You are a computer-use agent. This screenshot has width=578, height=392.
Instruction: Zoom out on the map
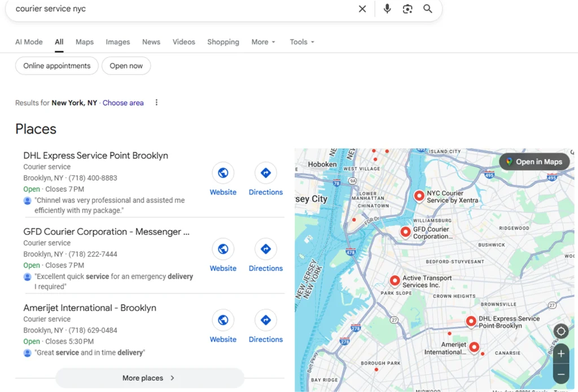(x=561, y=374)
